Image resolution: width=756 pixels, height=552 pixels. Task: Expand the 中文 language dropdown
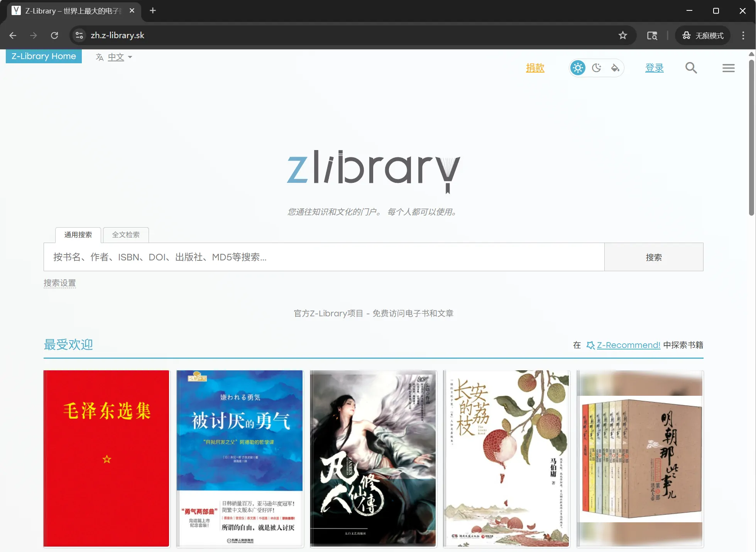120,57
